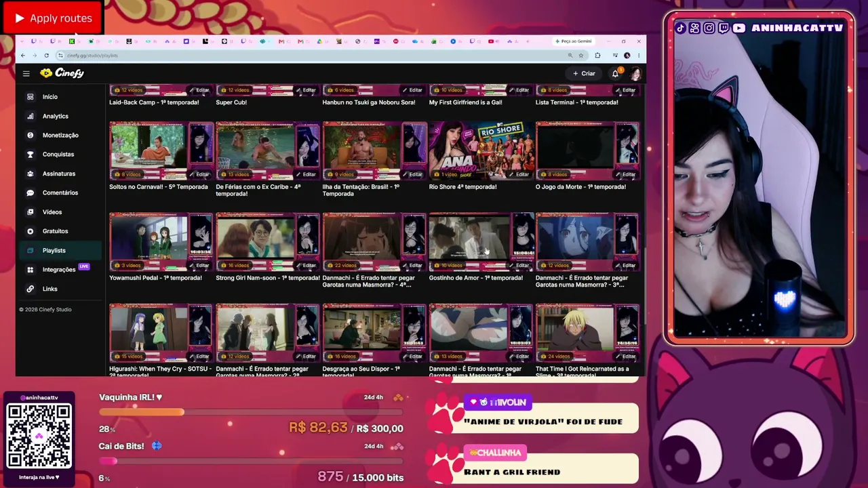
Task: Open the notifications bell
Action: coord(615,73)
